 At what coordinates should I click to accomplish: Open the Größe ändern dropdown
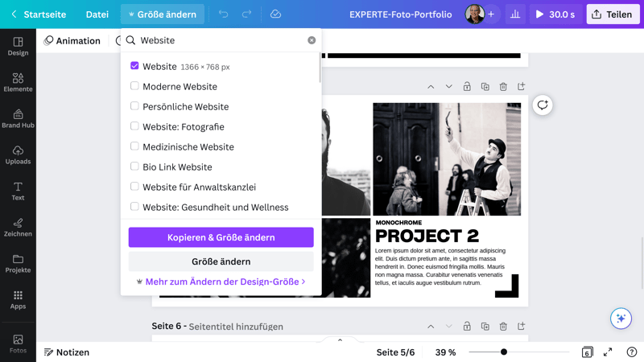[x=163, y=14]
